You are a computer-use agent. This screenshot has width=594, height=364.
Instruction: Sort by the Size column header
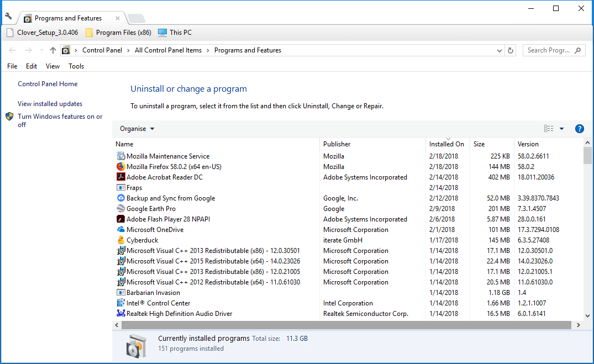(492, 144)
